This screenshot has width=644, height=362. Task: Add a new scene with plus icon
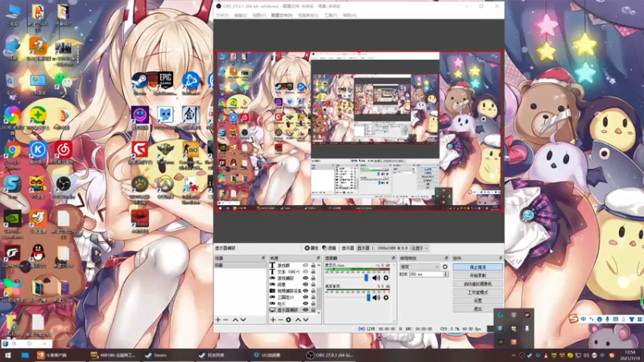pos(218,319)
